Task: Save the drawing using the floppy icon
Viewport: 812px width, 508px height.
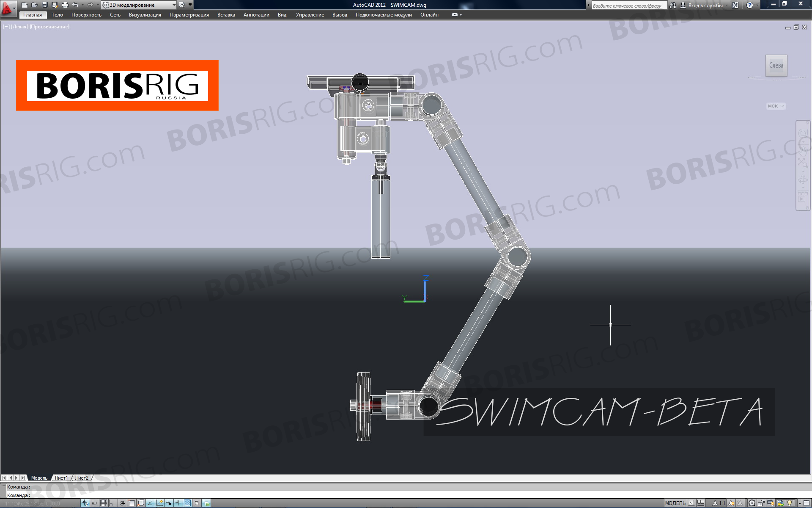Action: pyautogui.click(x=44, y=5)
